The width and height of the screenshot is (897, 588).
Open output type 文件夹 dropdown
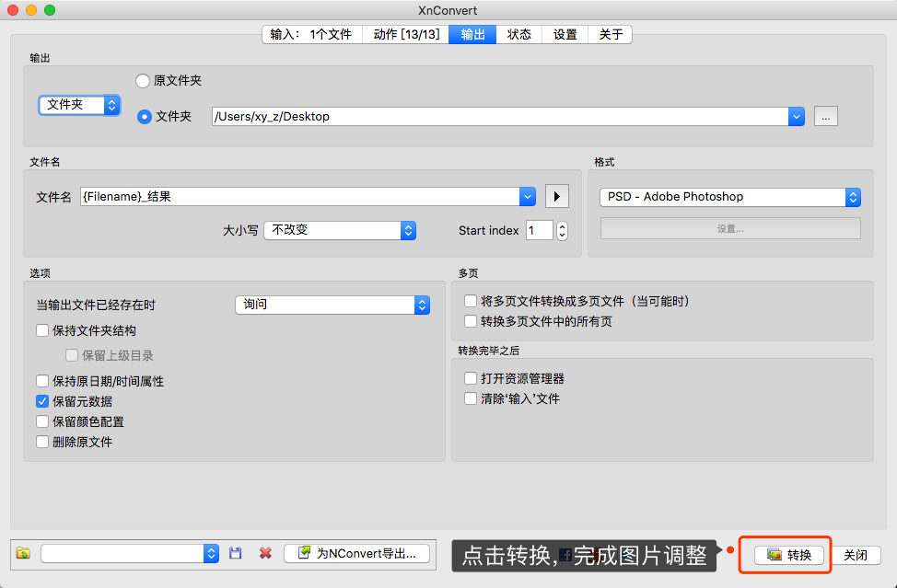[79, 105]
